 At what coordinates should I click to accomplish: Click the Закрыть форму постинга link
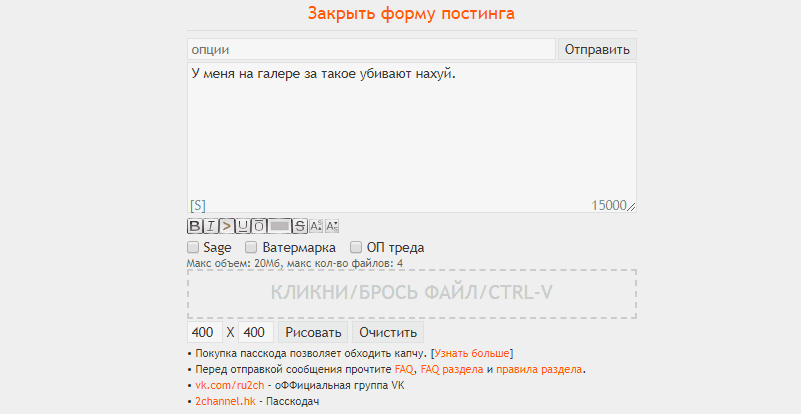pos(411,13)
